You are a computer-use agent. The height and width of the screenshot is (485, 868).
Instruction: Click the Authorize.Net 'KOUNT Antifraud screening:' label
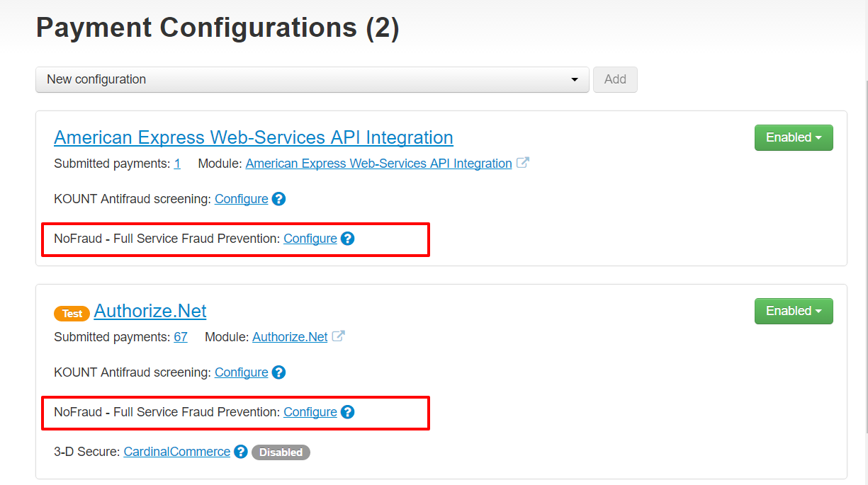(x=133, y=372)
